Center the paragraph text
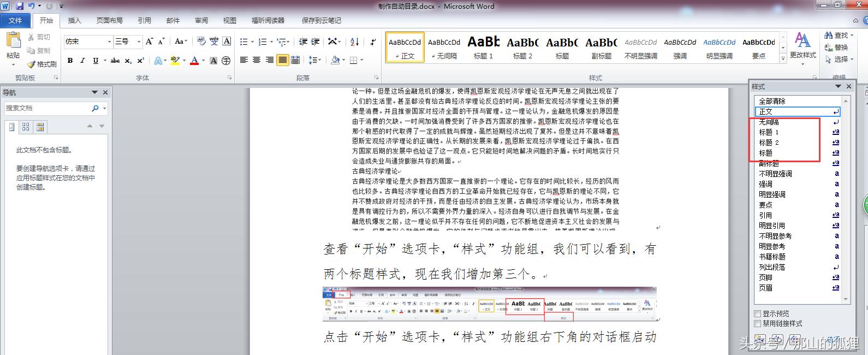Image resolution: width=868 pixels, height=355 pixels. (x=257, y=60)
